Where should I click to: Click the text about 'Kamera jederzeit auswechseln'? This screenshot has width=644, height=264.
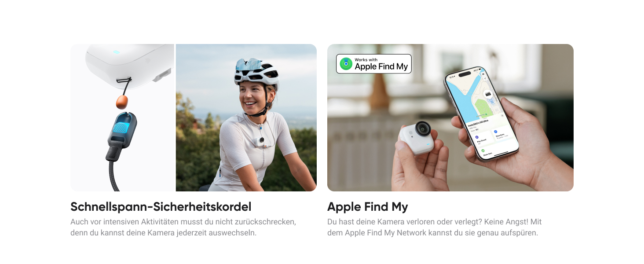[x=163, y=232]
